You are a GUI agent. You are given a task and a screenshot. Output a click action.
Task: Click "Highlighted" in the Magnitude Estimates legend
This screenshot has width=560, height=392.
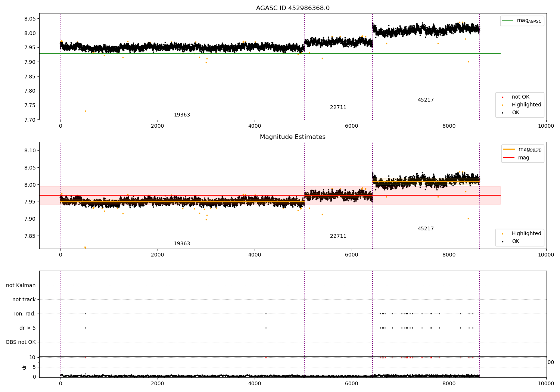click(x=526, y=234)
